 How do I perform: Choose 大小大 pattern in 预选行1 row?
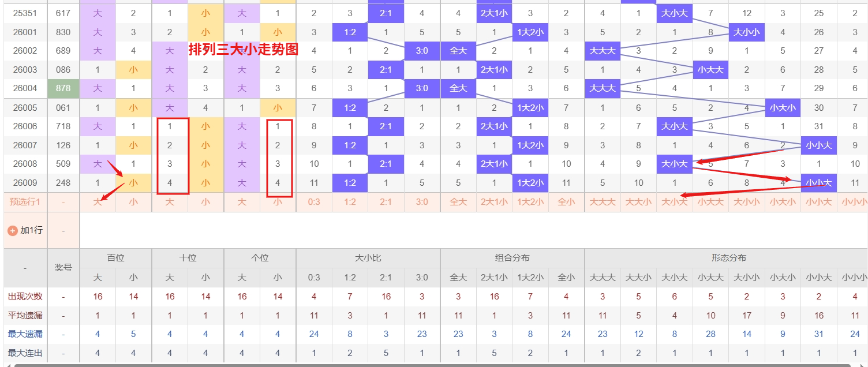click(x=675, y=202)
